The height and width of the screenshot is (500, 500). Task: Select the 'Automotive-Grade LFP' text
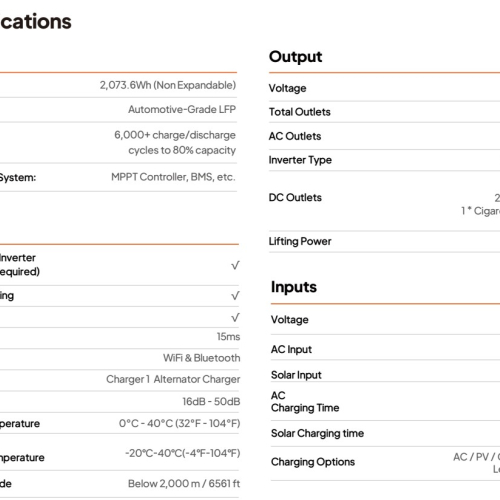coord(182,109)
